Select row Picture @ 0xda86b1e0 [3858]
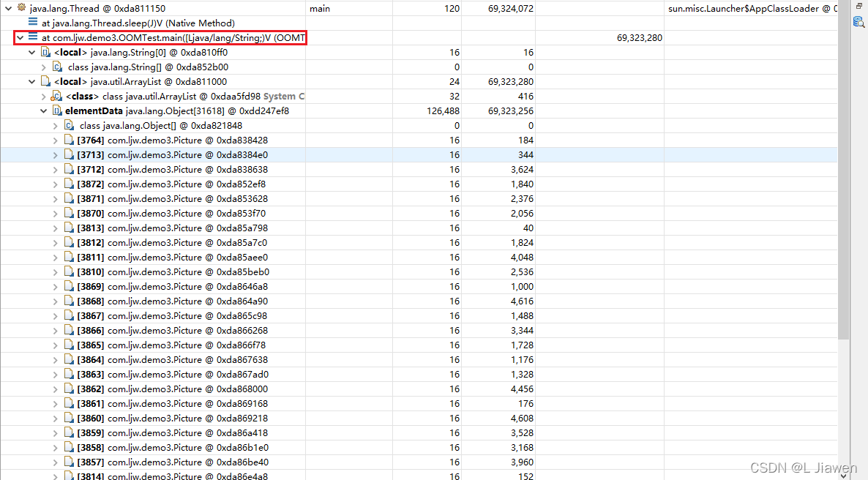Viewport: 868px width, 480px height. tap(419, 448)
